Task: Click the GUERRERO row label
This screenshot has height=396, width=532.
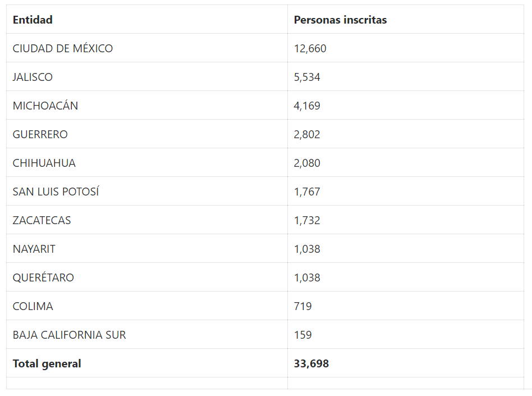Action: click(x=40, y=134)
